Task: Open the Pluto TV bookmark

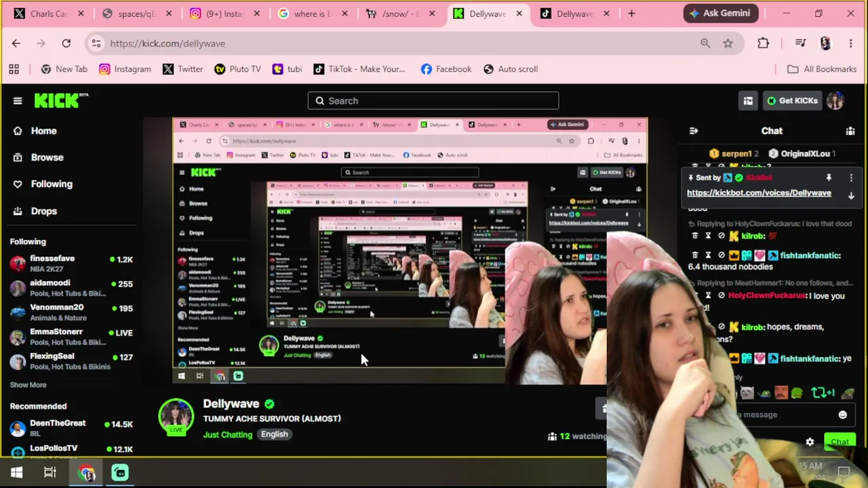Action: (x=237, y=69)
